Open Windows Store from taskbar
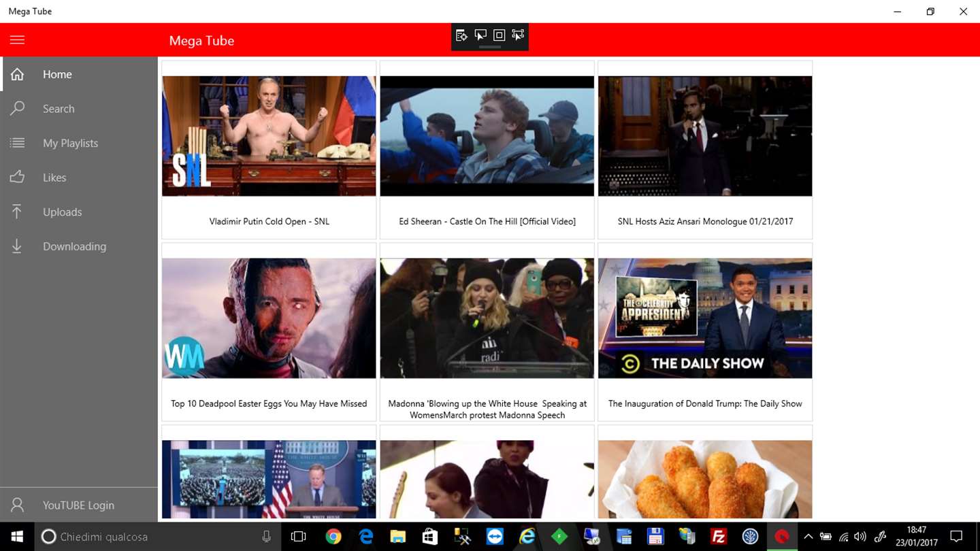980x551 pixels. coord(430,537)
